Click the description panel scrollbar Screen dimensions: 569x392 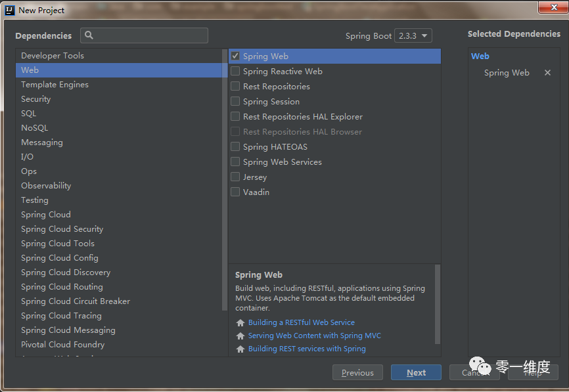438,304
